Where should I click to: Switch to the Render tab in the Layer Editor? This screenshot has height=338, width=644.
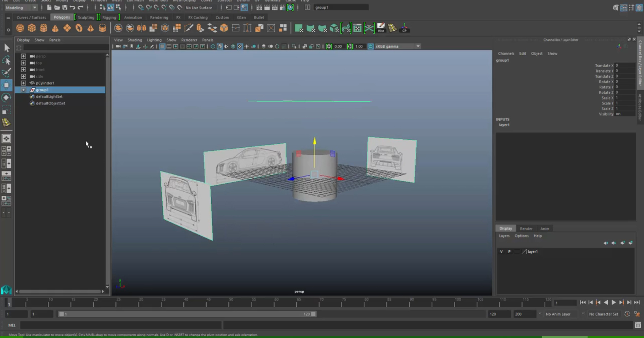click(x=526, y=228)
